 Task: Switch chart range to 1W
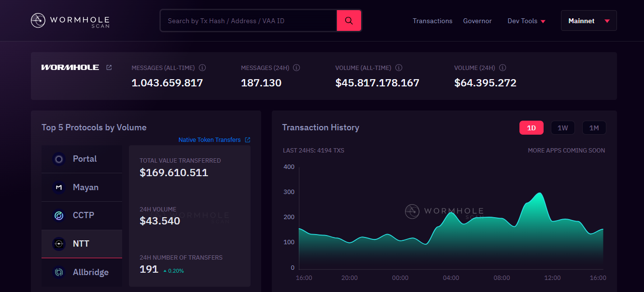[x=563, y=128]
